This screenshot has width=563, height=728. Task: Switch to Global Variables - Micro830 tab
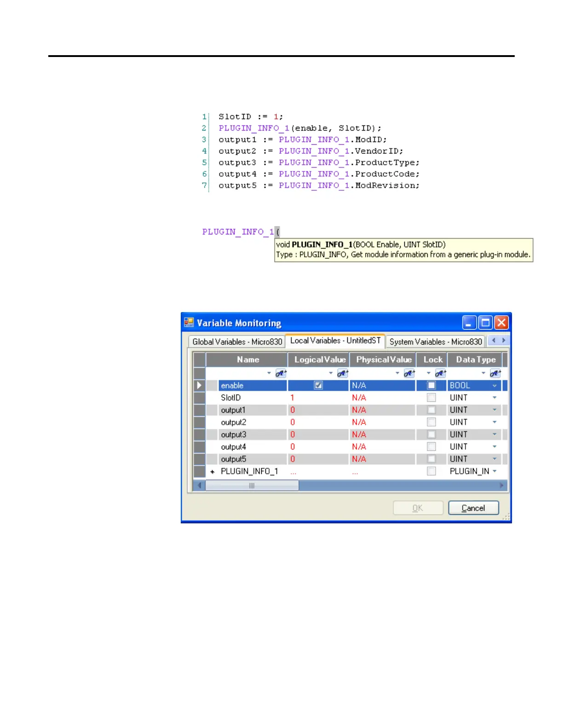pos(237,341)
